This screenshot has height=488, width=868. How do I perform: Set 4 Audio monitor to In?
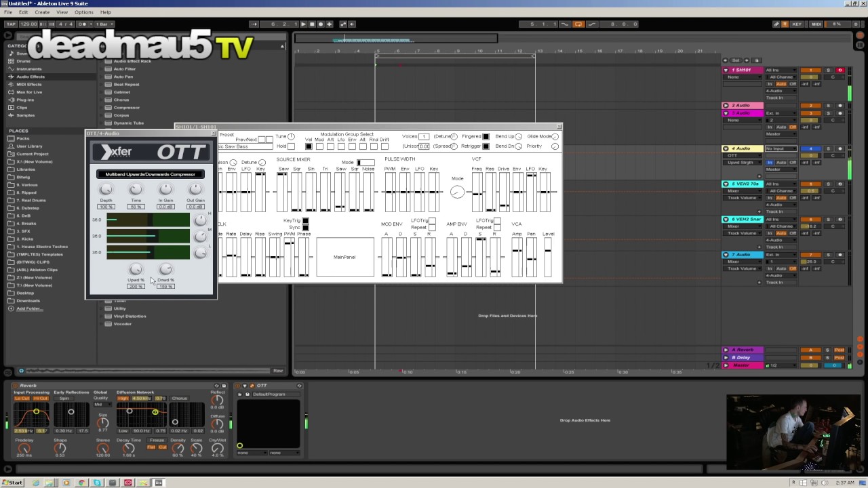tap(770, 163)
